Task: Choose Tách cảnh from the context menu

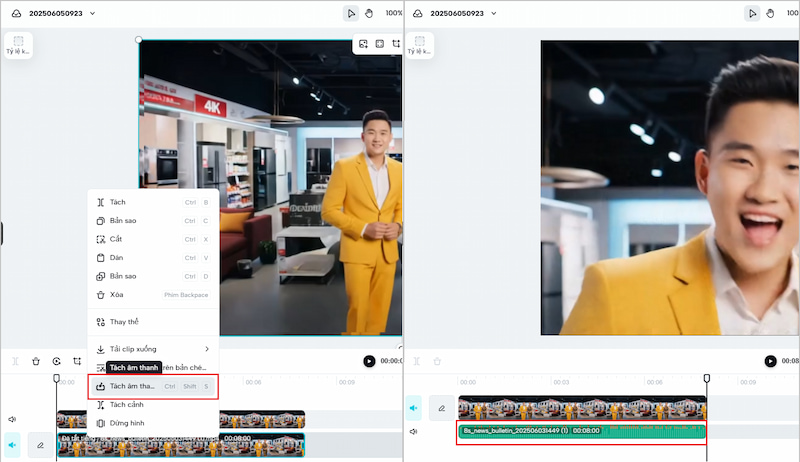Action: coord(153,404)
